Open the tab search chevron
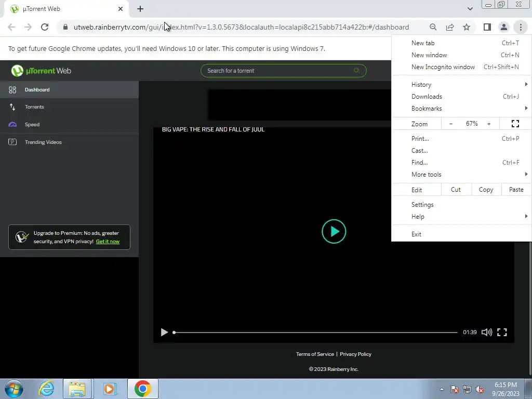 (x=470, y=9)
